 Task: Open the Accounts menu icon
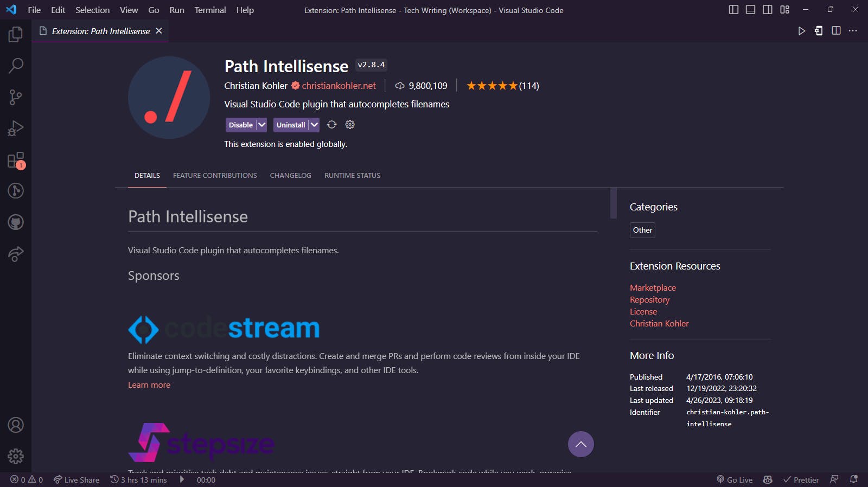[x=16, y=425]
